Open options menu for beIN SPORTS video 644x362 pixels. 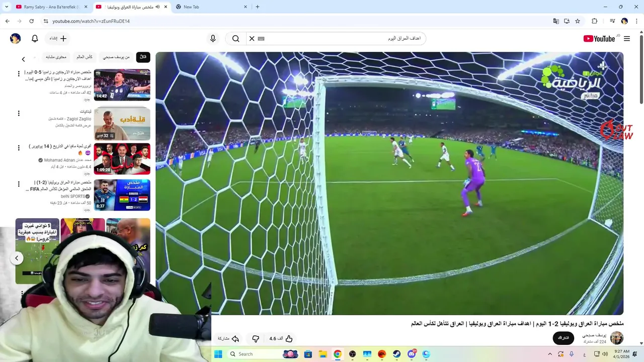[x=19, y=184]
